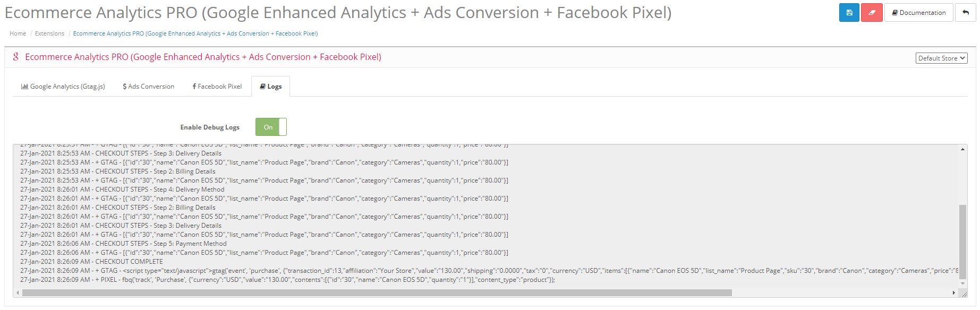
Task: Click the red eraser clear-logs icon
Action: click(872, 13)
